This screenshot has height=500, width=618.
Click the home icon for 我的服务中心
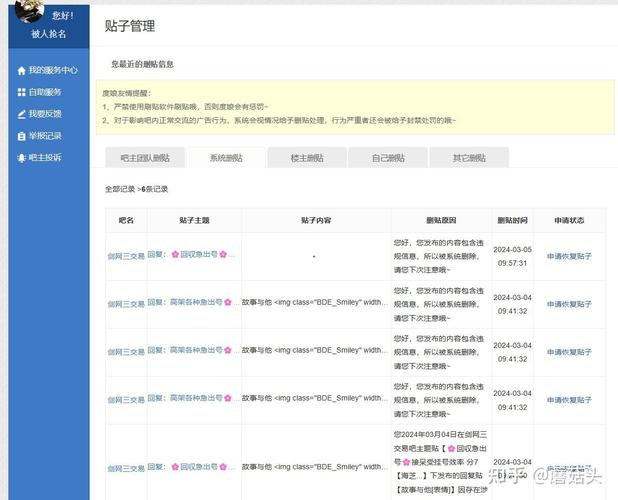pyautogui.click(x=21, y=71)
